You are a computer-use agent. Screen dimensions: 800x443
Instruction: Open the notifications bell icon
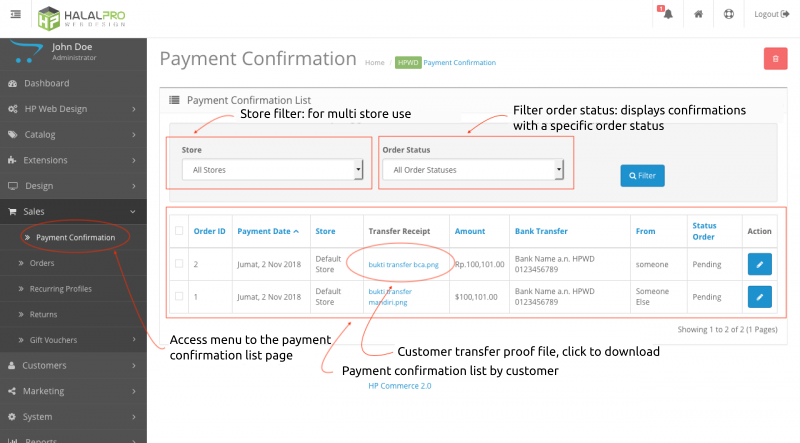[x=667, y=14]
